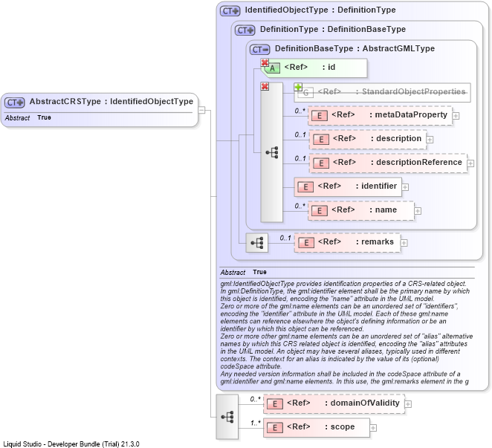Click the CT icon of DefinitionBaseType
This screenshot has height=448, width=492.
259,50
